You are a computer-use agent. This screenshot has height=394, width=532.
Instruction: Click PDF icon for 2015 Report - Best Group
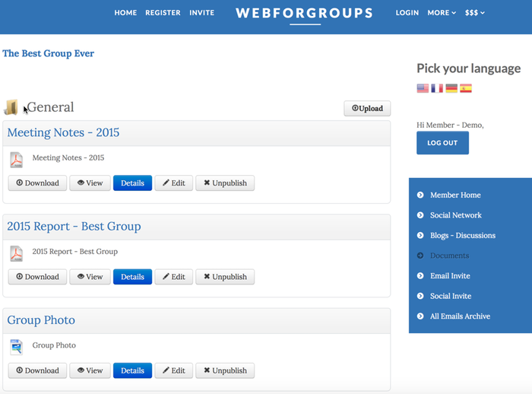[x=16, y=253]
